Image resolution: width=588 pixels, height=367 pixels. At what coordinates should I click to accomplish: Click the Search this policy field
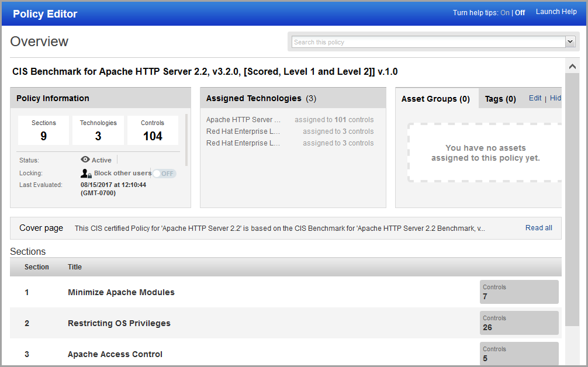tap(428, 42)
